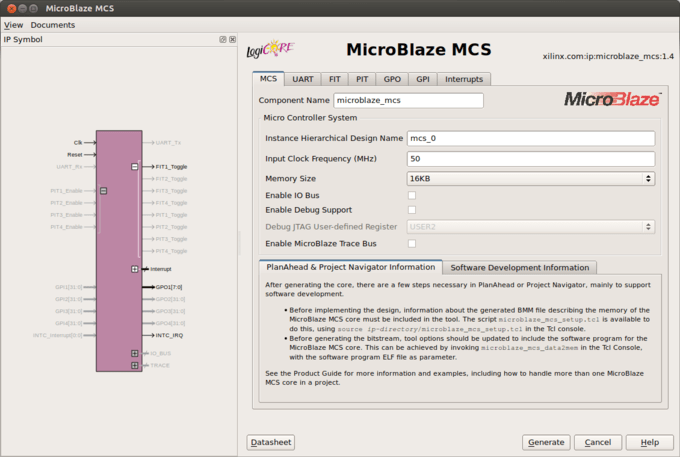Select the Clk input port label
The image size is (680, 457).
[x=78, y=143]
